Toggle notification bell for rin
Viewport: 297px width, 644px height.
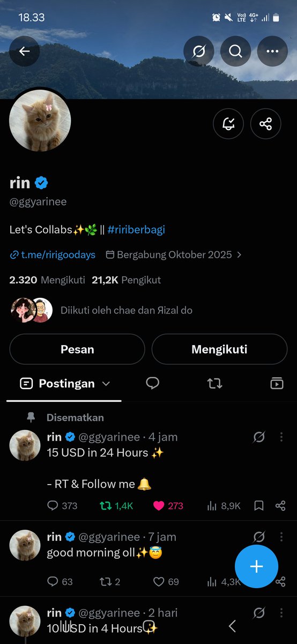tap(228, 124)
